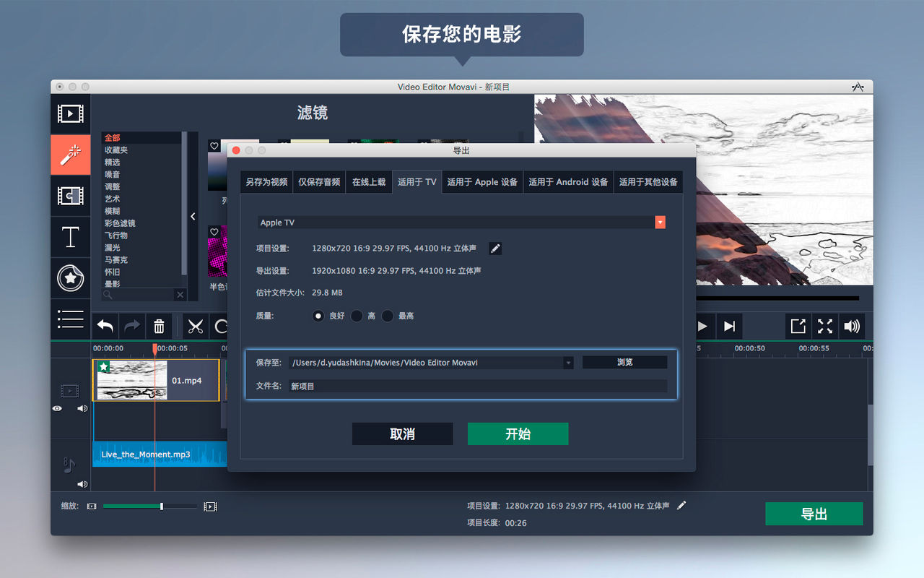Mute the audio track speaker icon
Viewport: 924px width, 578px height.
[82, 484]
